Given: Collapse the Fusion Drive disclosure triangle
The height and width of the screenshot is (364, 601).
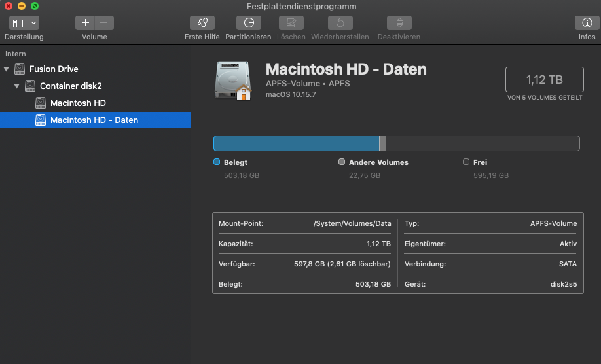Looking at the screenshot, I should pyautogui.click(x=7, y=69).
